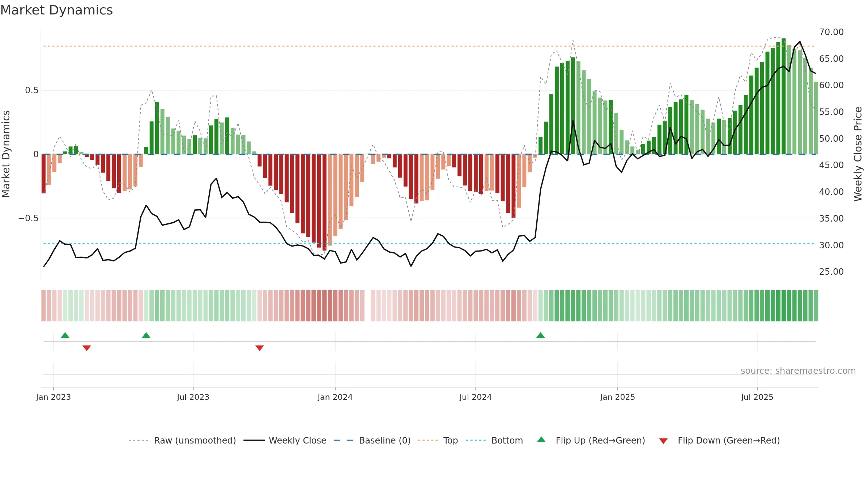Click the flip-down red marker after Jul 2023
Image resolution: width=868 pixels, height=488 pixels.
(260, 348)
